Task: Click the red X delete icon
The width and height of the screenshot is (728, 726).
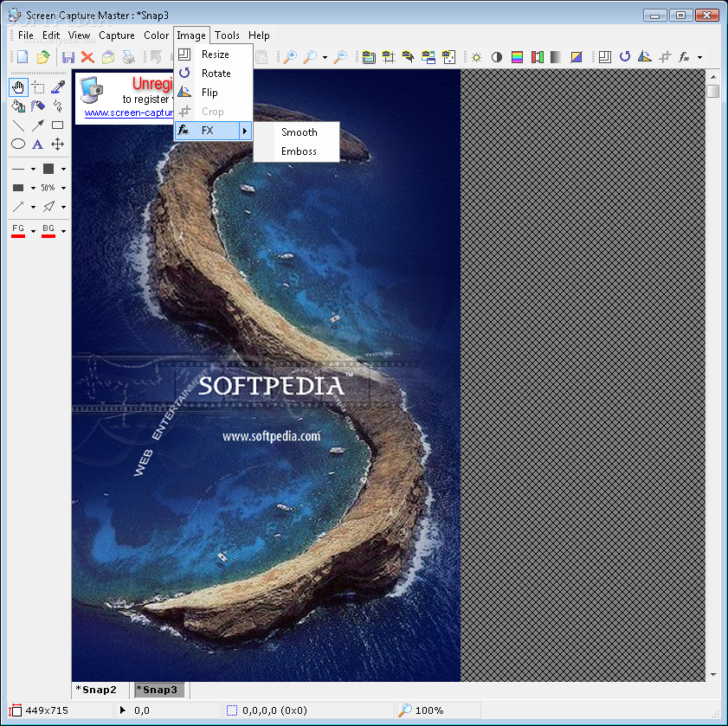Action: point(87,57)
